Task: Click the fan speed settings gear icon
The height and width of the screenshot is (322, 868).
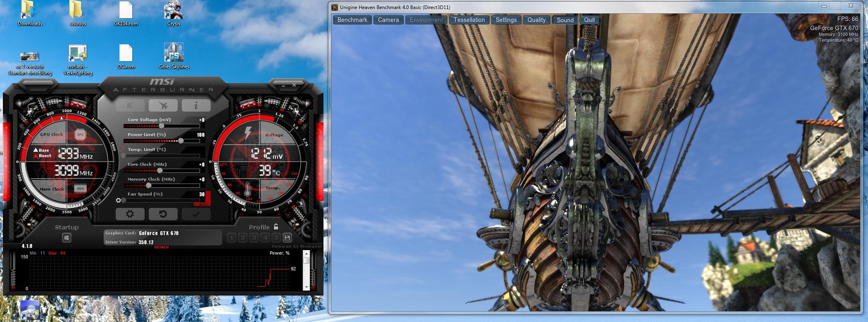Action: pyautogui.click(x=119, y=200)
